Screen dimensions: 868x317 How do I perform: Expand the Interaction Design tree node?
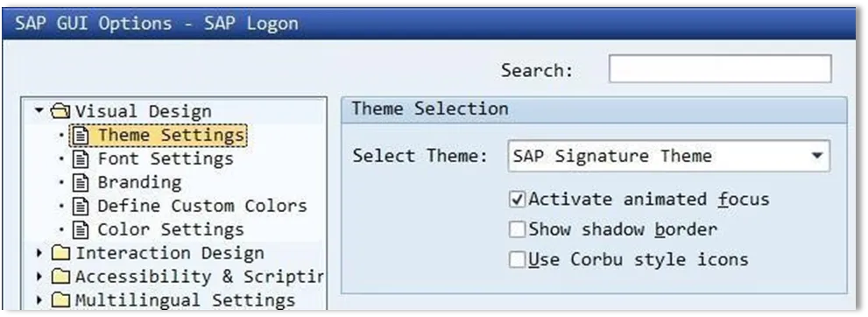click(39, 253)
